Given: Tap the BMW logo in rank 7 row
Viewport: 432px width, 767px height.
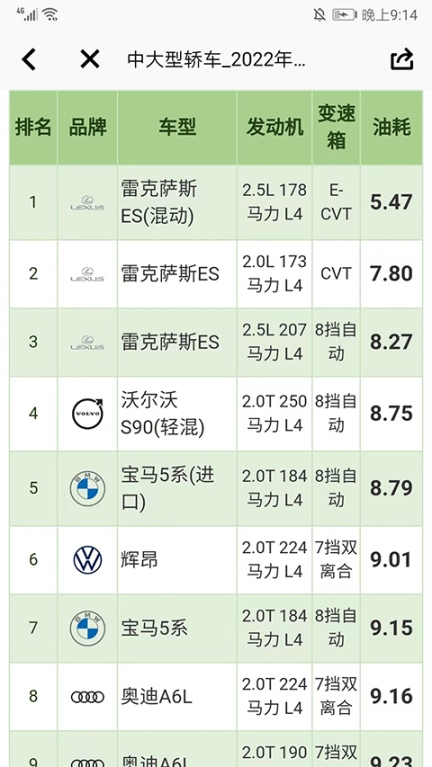Looking at the screenshot, I should coord(88,629).
